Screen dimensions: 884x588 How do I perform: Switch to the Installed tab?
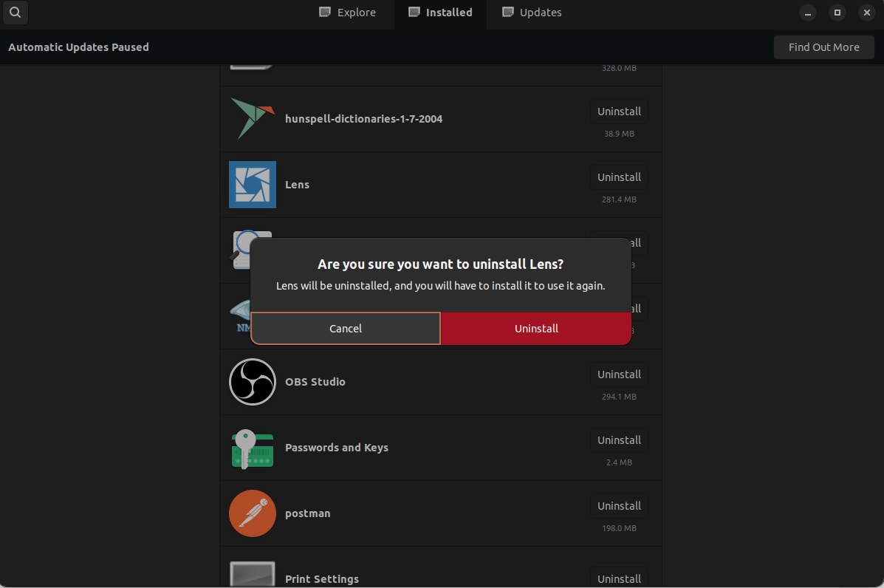(x=440, y=13)
